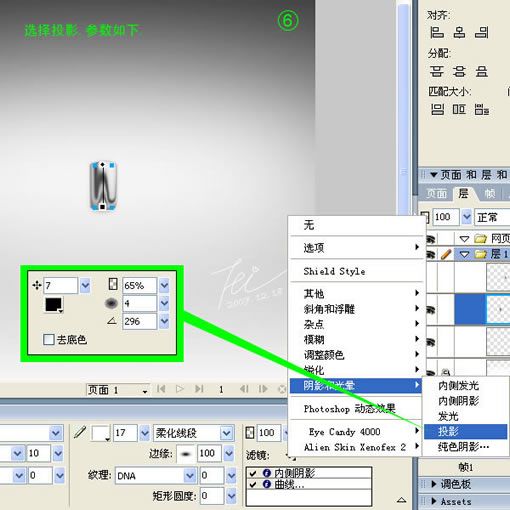Viewport: 510px width, 510px height.
Task: Click the align left edges icon
Action: pyautogui.click(x=436, y=33)
